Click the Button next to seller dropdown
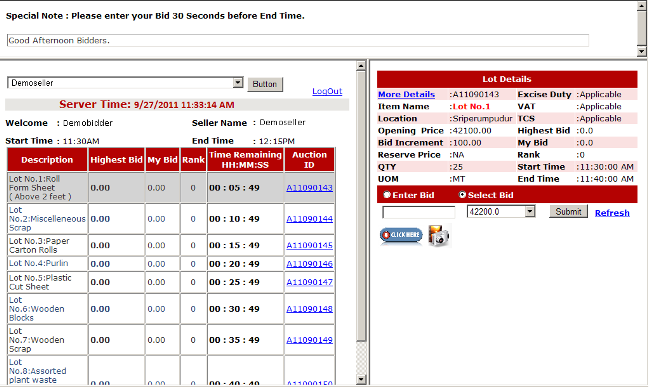This screenshot has height=387, width=650. [265, 84]
